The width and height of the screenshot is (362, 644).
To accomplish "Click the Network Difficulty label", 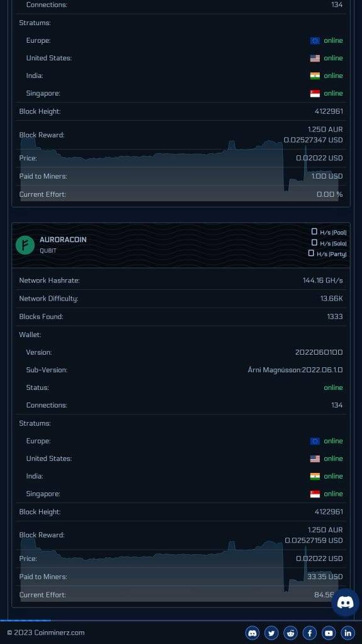I will click(48, 299).
